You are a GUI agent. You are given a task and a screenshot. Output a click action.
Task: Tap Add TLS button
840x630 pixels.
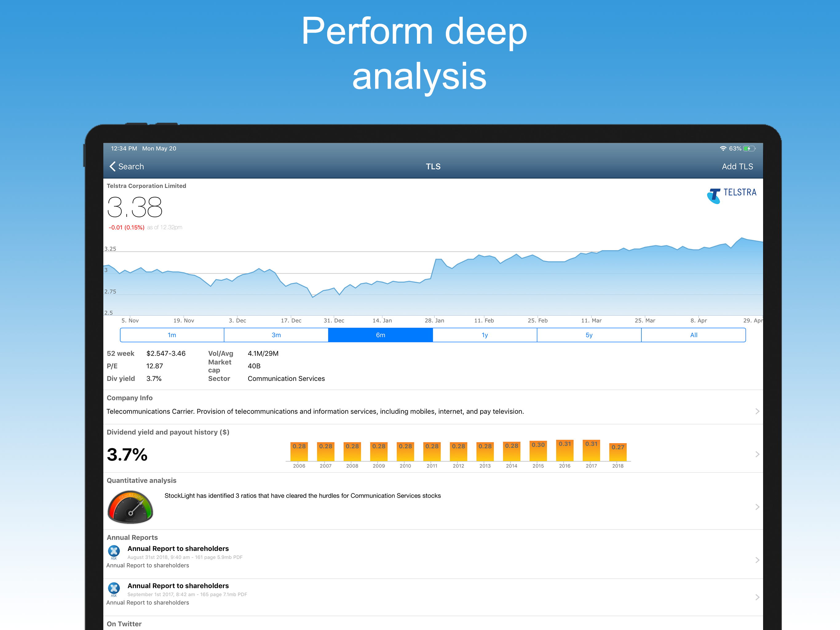[x=737, y=166]
